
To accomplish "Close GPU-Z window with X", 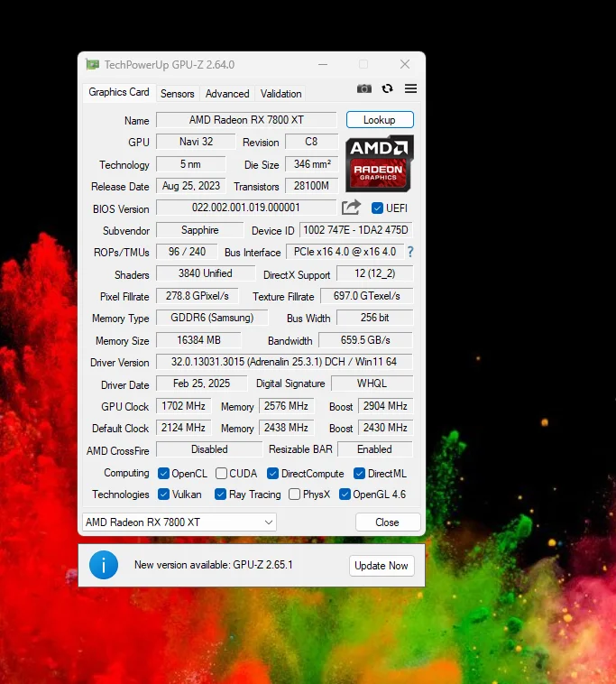I will 405,65.
